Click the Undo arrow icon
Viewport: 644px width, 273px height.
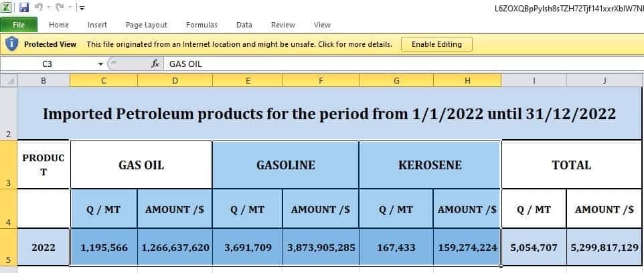[x=39, y=8]
